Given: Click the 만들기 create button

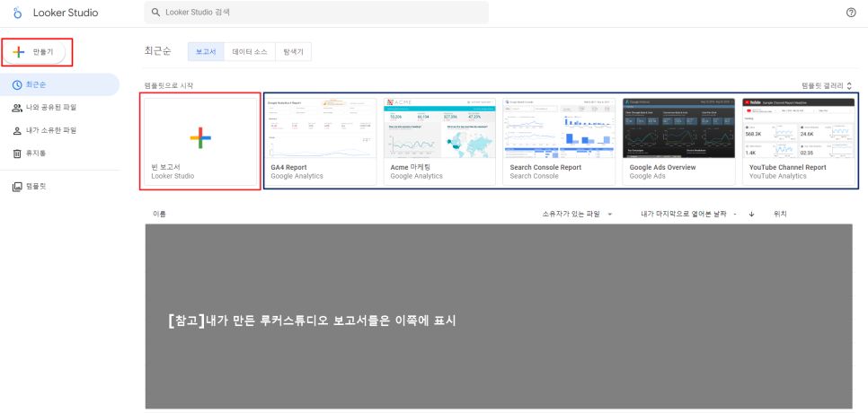Looking at the screenshot, I should pyautogui.click(x=34, y=52).
